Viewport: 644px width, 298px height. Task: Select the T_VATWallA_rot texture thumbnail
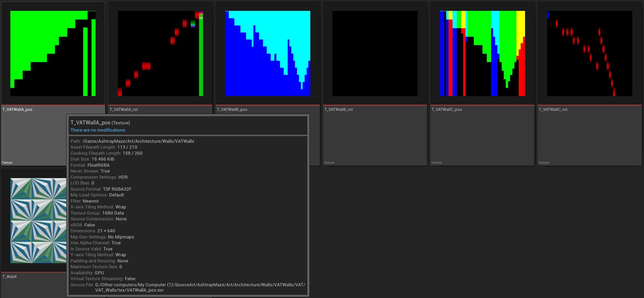[x=160, y=53]
